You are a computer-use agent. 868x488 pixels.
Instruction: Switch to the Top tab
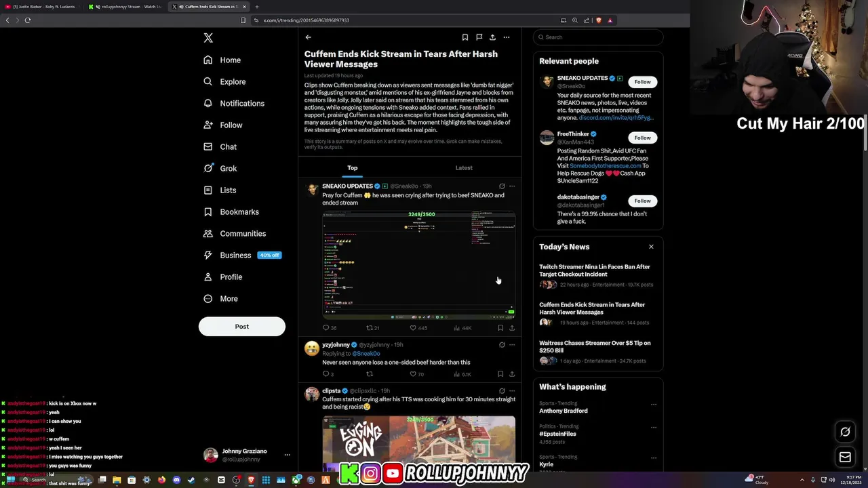353,167
